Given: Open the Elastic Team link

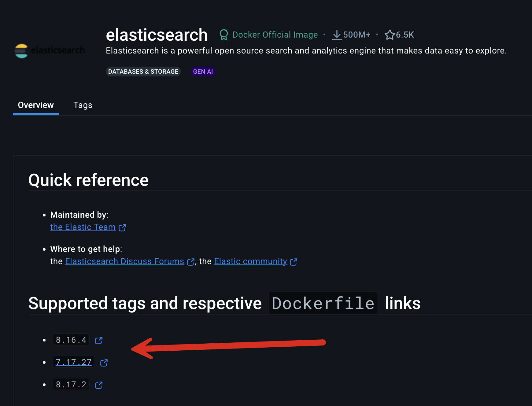Looking at the screenshot, I should coord(83,227).
